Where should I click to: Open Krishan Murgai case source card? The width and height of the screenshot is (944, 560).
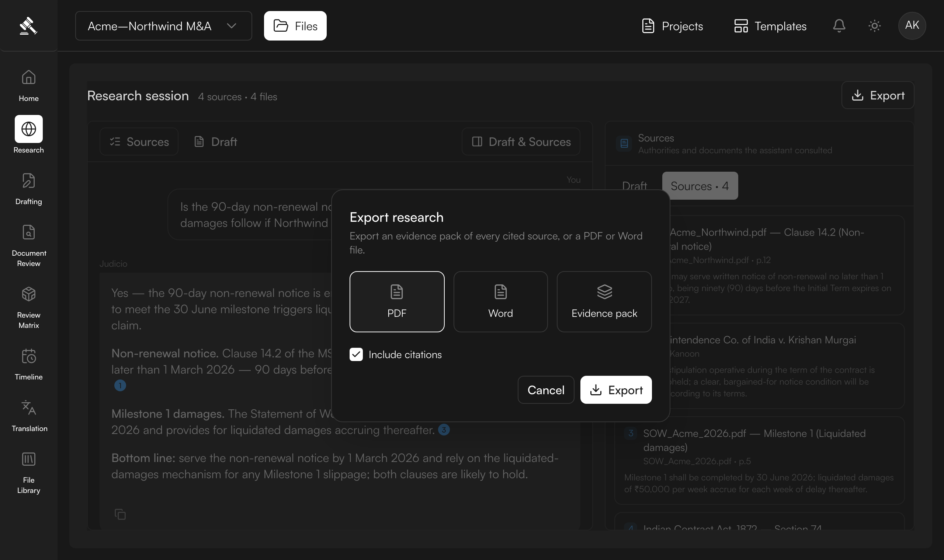787,366
